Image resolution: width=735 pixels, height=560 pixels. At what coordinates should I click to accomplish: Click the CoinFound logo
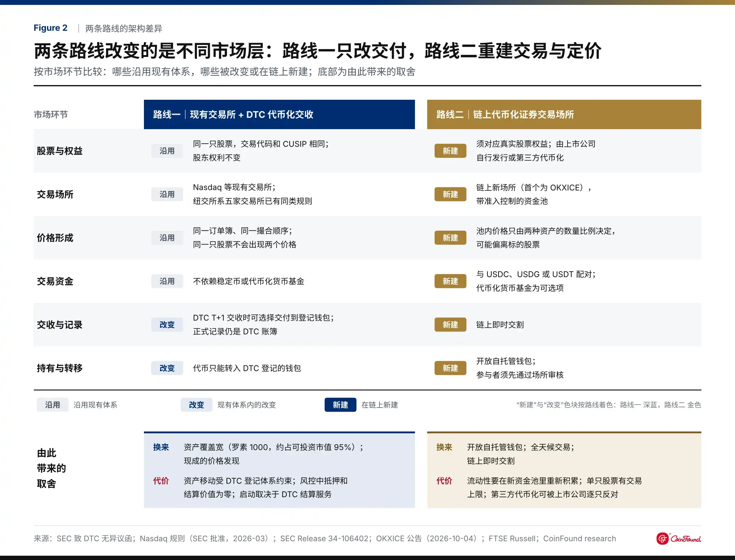678,538
